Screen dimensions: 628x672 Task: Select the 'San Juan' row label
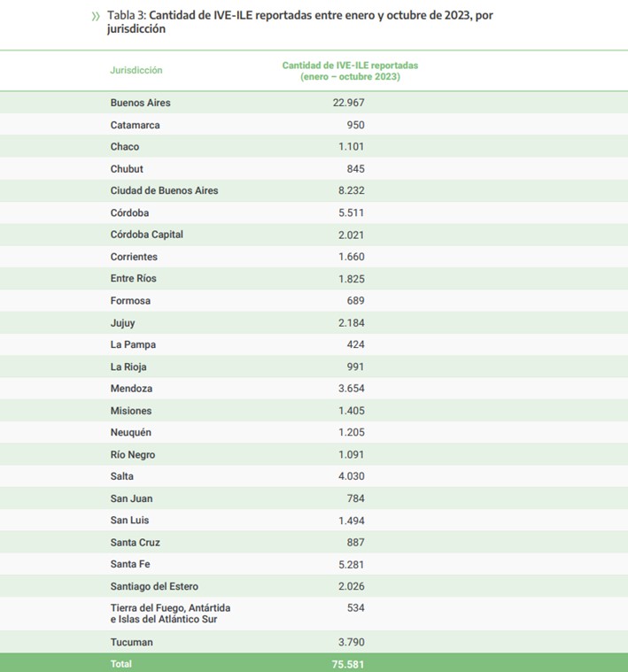[x=131, y=498]
